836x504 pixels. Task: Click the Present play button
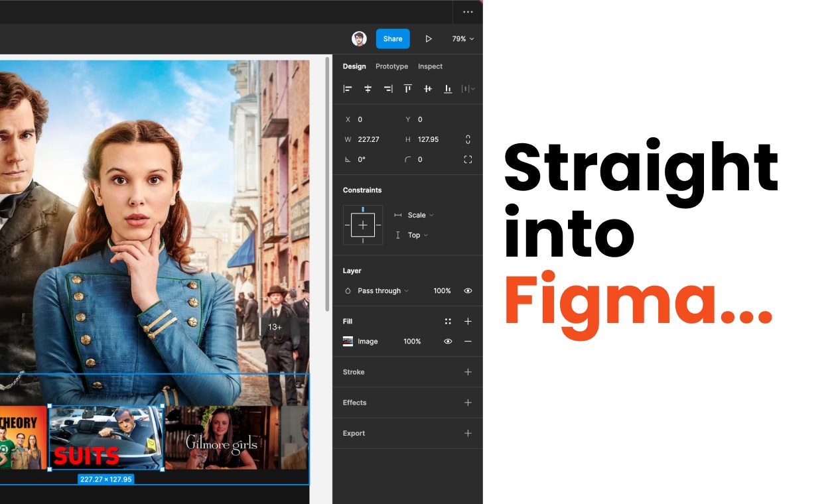429,38
